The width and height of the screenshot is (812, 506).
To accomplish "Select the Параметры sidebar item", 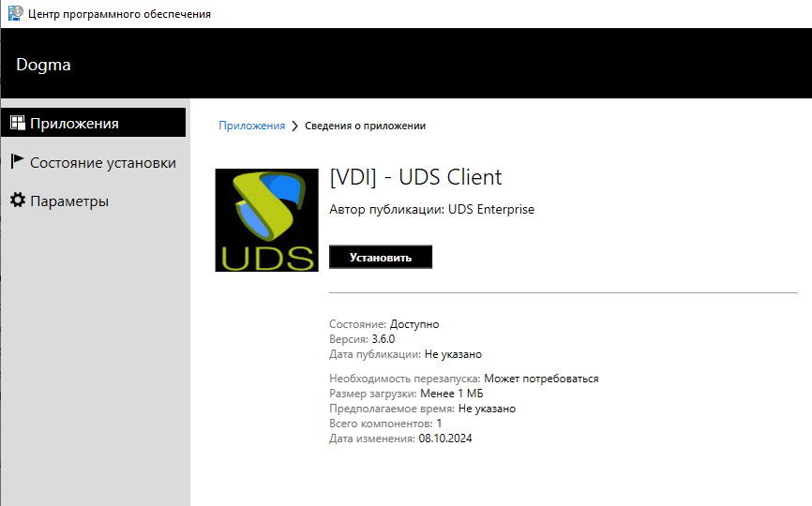I will pyautogui.click(x=68, y=201).
